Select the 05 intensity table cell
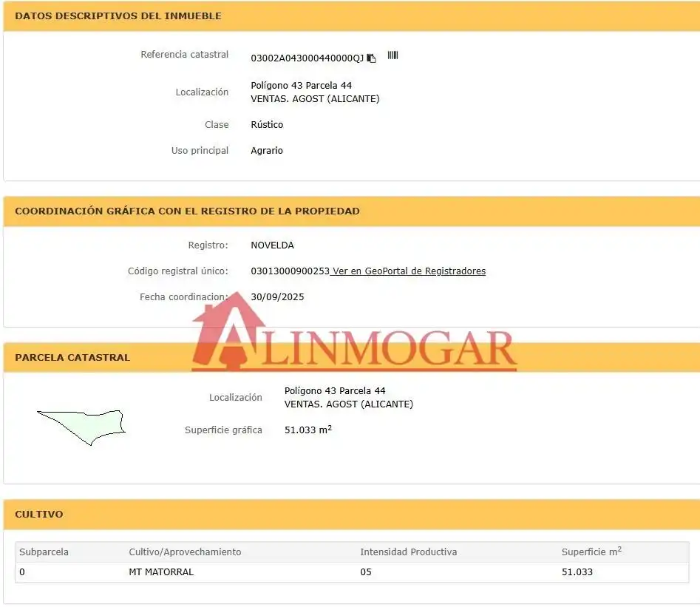This screenshot has height=607, width=700. [x=366, y=572]
